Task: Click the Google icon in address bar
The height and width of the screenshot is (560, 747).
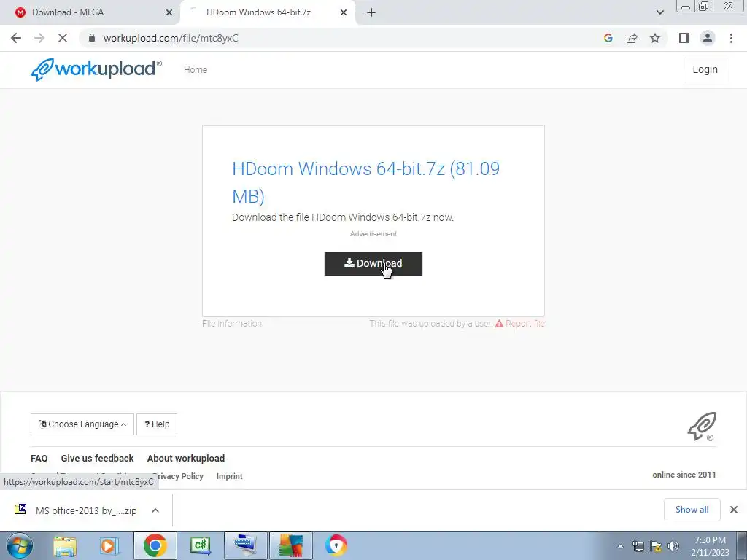Action: point(608,38)
